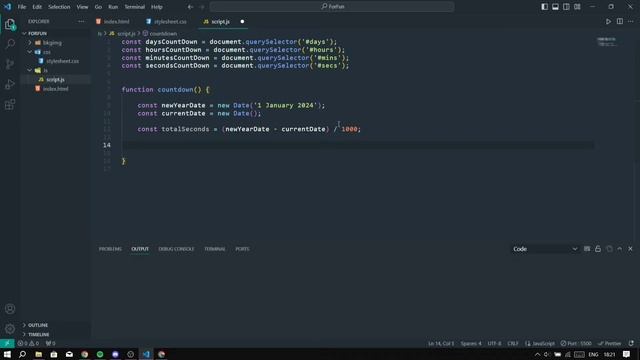Click the ports forwarded indicator in status bar

click(50, 344)
